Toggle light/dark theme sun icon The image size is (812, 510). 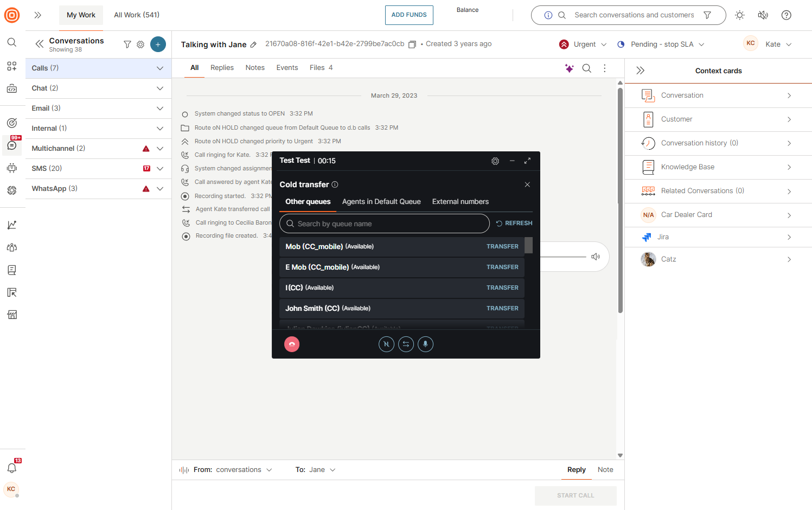(x=739, y=15)
